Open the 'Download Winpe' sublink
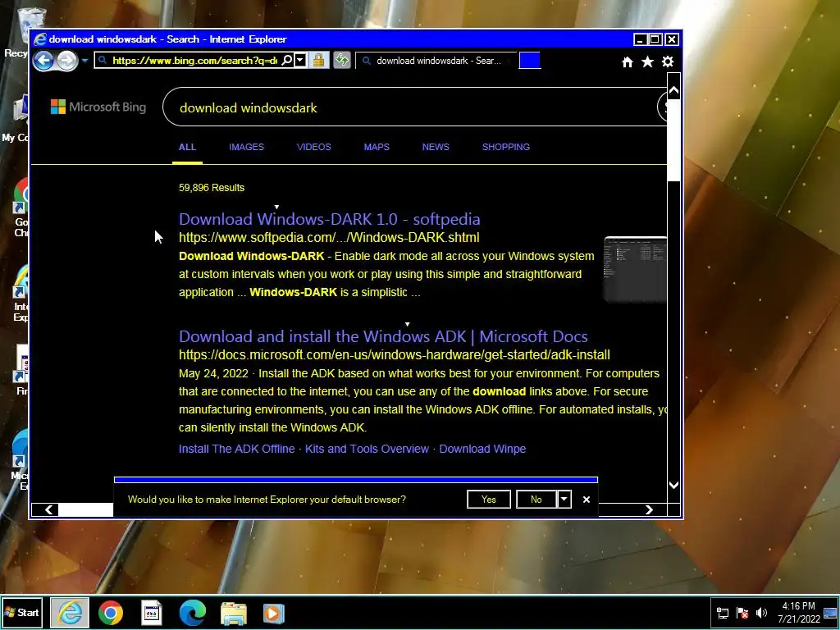Screen dimensions: 840x630 pos(482,449)
